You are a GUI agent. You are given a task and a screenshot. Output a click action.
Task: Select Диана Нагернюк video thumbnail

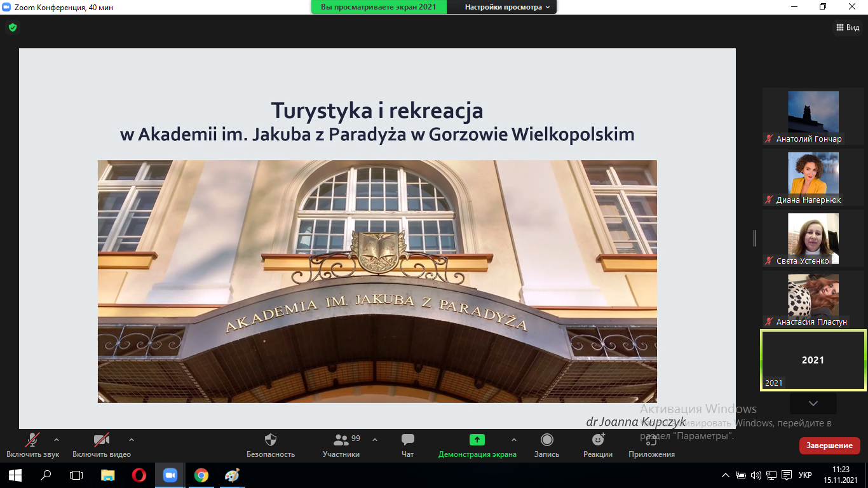[x=813, y=177]
